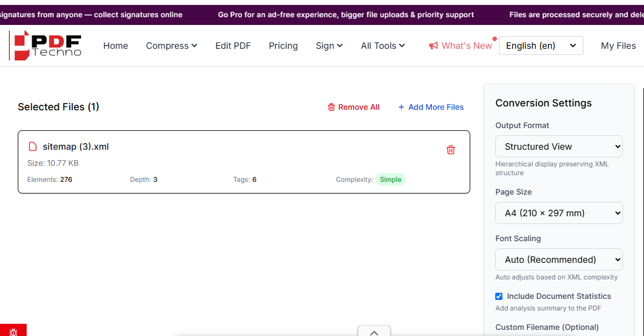The width and height of the screenshot is (644, 336).
Task: Click the Go Pro ad-free banner text
Action: tap(346, 15)
